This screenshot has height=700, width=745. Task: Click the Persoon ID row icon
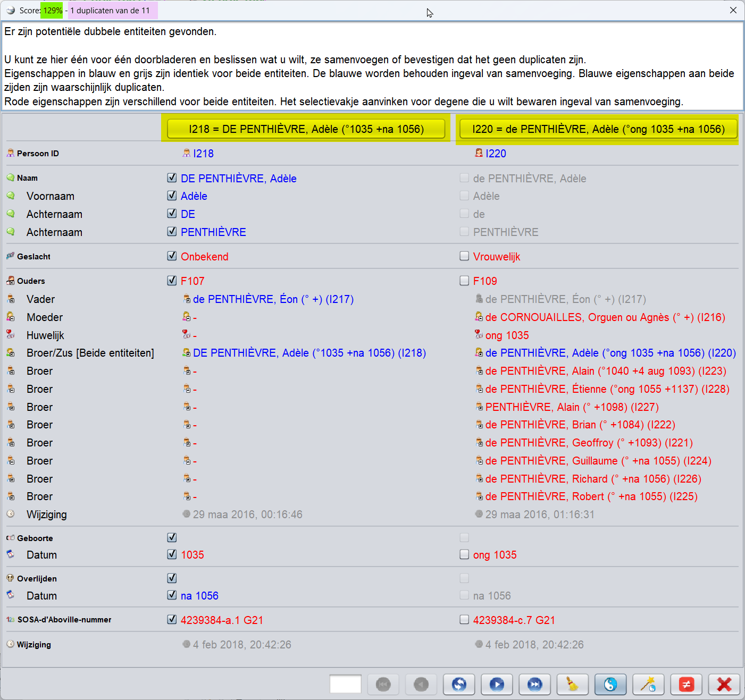pos(11,153)
